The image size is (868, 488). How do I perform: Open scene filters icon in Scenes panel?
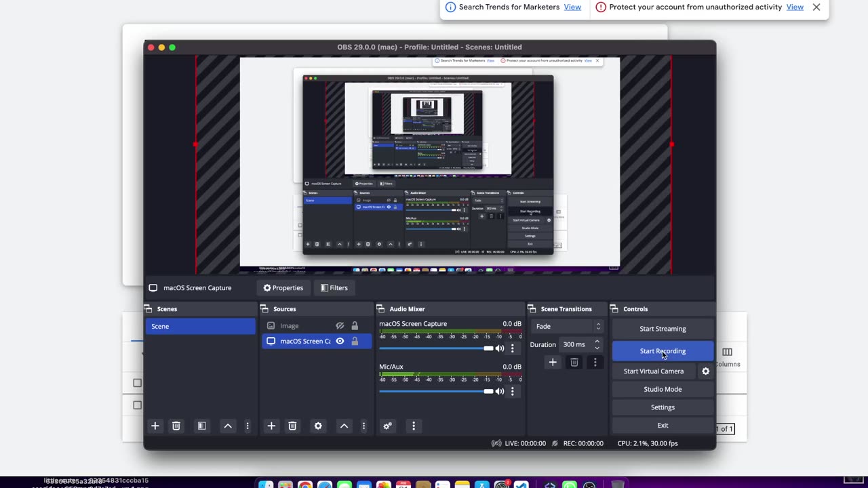[x=201, y=426]
